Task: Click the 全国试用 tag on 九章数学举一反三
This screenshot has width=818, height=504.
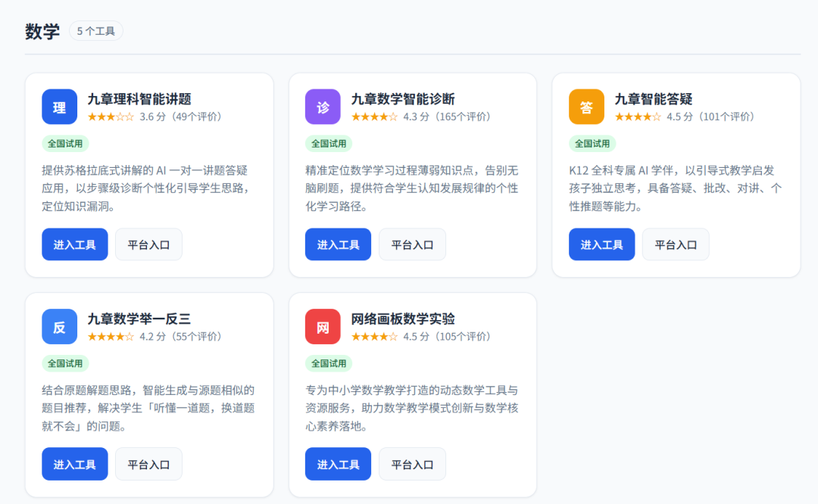Action: point(65,363)
